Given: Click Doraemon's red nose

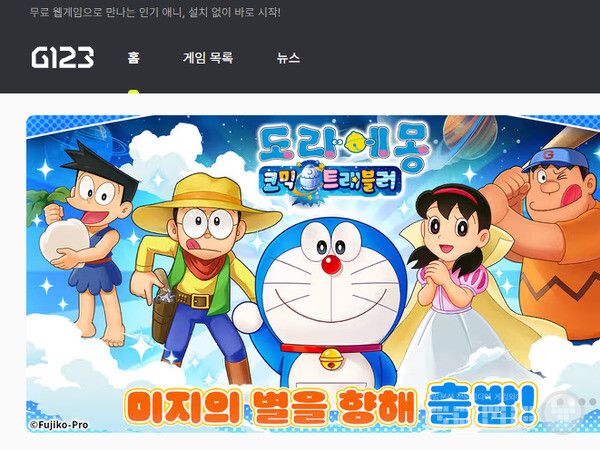Looking at the screenshot, I should (331, 264).
